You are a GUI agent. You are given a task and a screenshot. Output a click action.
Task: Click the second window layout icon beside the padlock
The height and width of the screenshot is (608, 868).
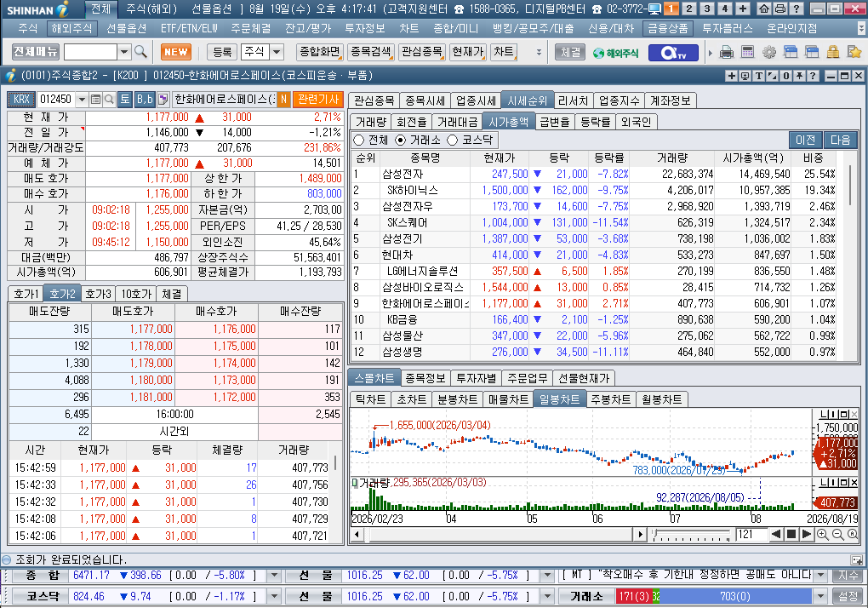point(812,53)
